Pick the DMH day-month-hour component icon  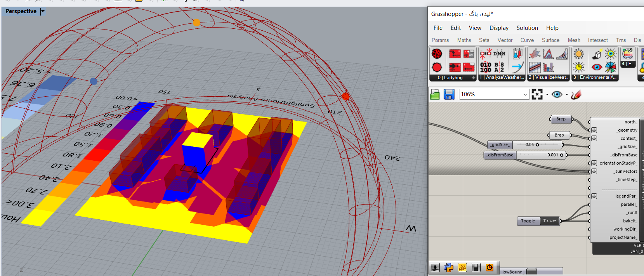(500, 54)
